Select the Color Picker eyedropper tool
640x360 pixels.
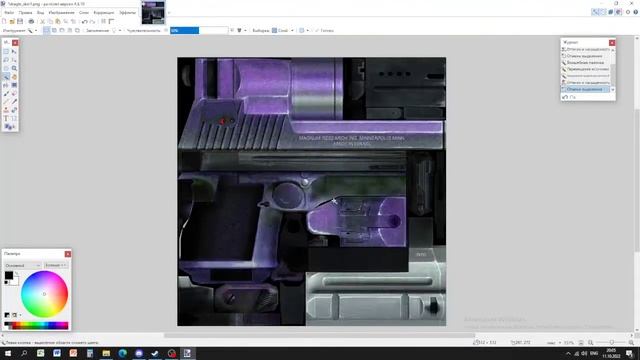click(x=14, y=102)
